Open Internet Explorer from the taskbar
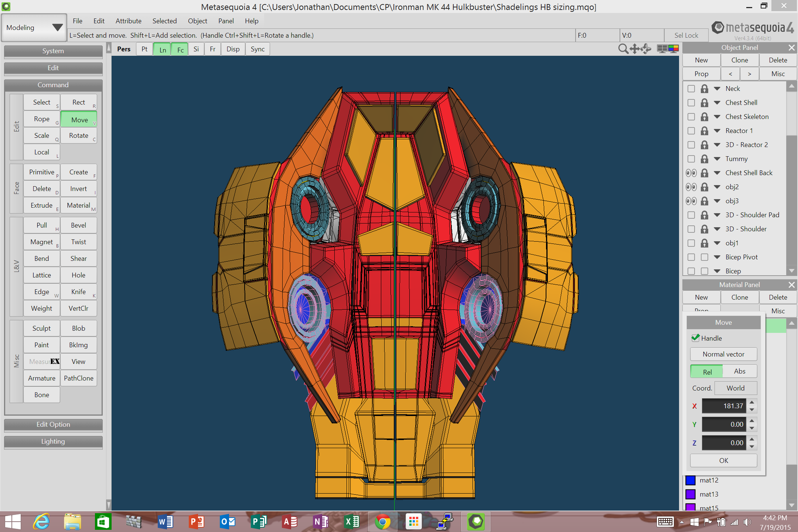 [x=41, y=522]
